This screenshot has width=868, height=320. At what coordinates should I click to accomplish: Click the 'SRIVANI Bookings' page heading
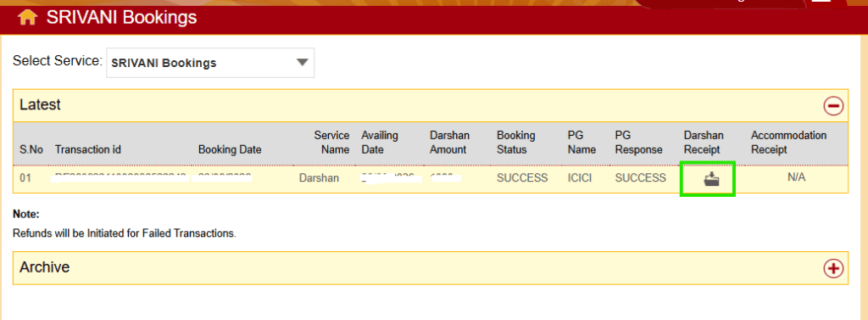click(x=122, y=18)
